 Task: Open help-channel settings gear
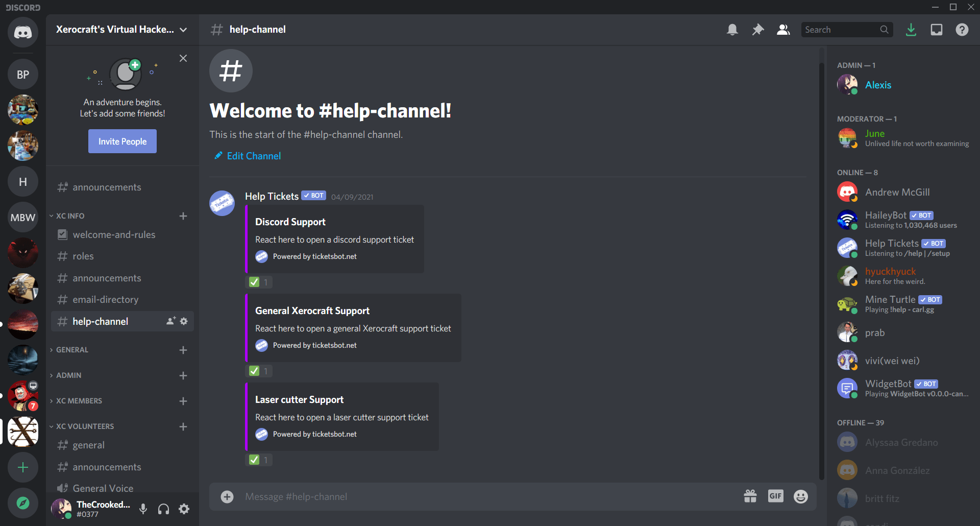[x=184, y=321]
